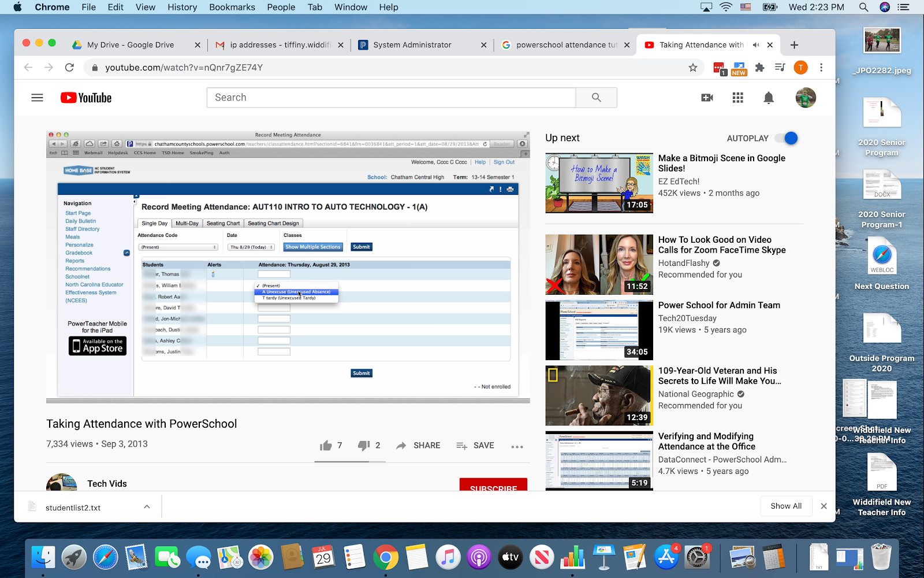Subscribe to Tech Vids channel
Viewport: 924px width, 578px height.
493,484
